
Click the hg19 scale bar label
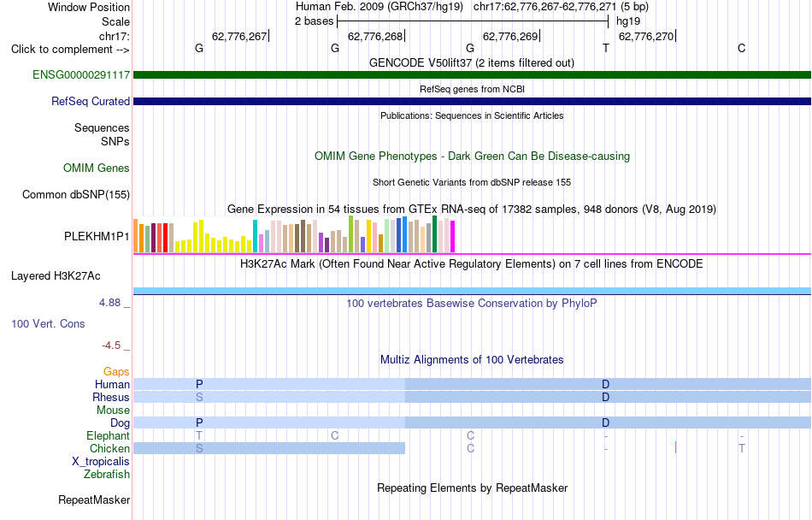pyautogui.click(x=628, y=21)
